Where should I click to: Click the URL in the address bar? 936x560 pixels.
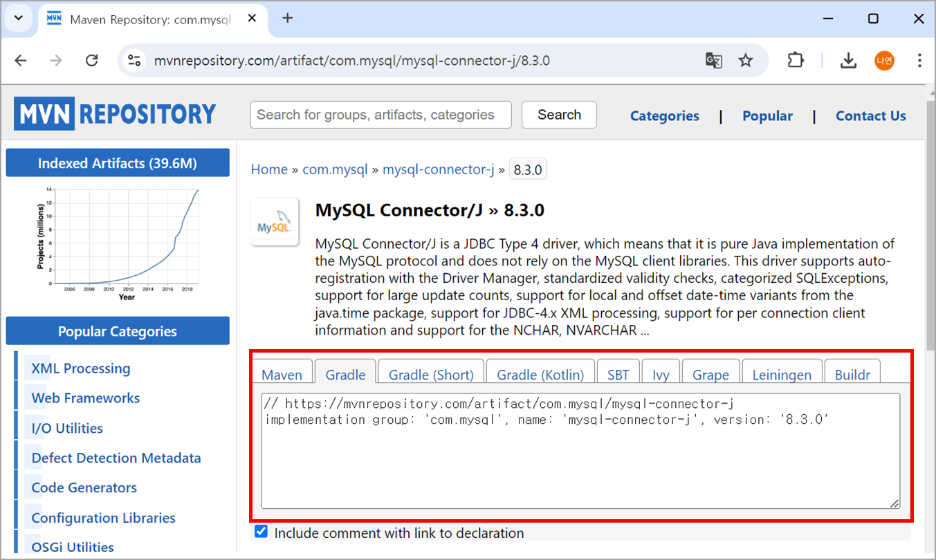pyautogui.click(x=351, y=61)
